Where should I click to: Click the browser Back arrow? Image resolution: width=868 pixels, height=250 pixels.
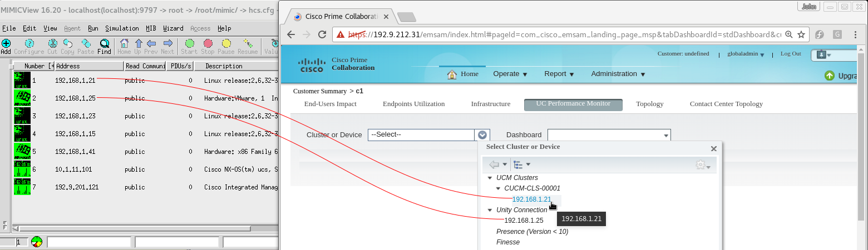pyautogui.click(x=290, y=34)
